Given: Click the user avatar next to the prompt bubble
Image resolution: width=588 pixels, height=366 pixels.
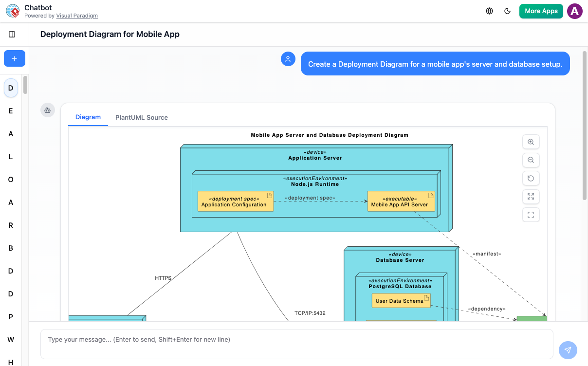Looking at the screenshot, I should (288, 58).
